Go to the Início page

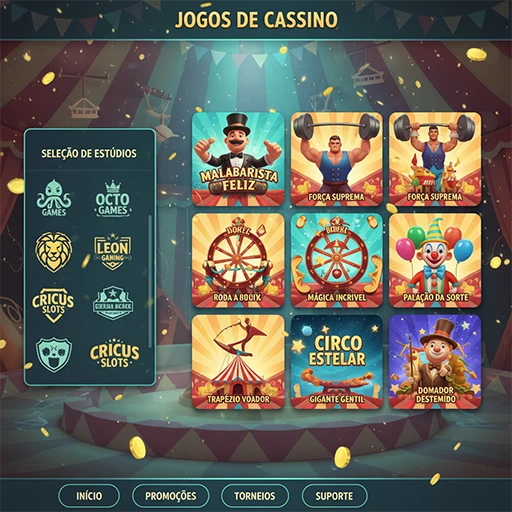coord(89,496)
